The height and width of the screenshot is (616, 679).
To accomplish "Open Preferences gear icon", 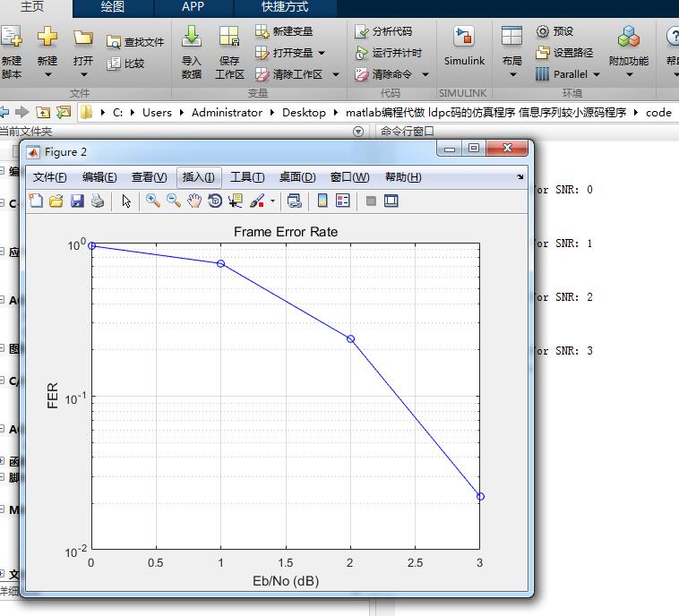I will 542,31.
